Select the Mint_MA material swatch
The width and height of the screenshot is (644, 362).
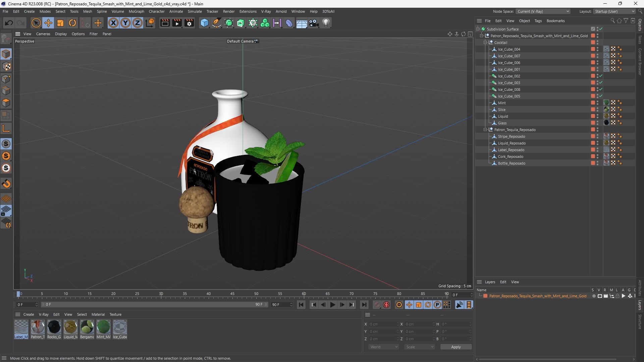click(103, 329)
